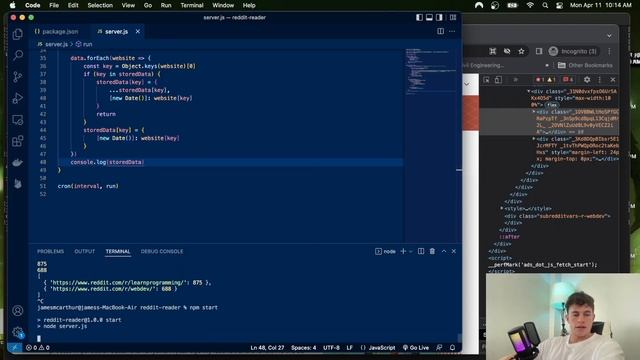The height and width of the screenshot is (360, 640).
Task: Toggle the bottom panel layout icon
Action: click(429, 18)
